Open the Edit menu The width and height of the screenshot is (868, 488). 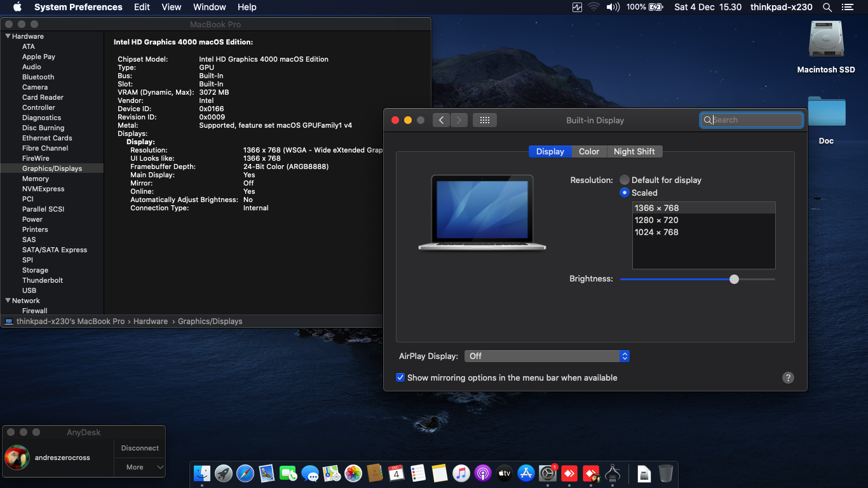tap(142, 7)
